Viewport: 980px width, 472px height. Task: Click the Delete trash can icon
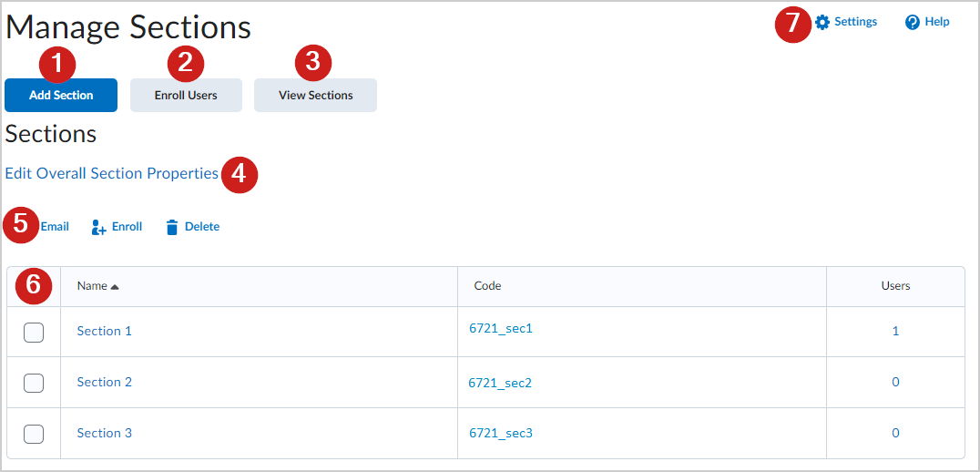tap(172, 228)
